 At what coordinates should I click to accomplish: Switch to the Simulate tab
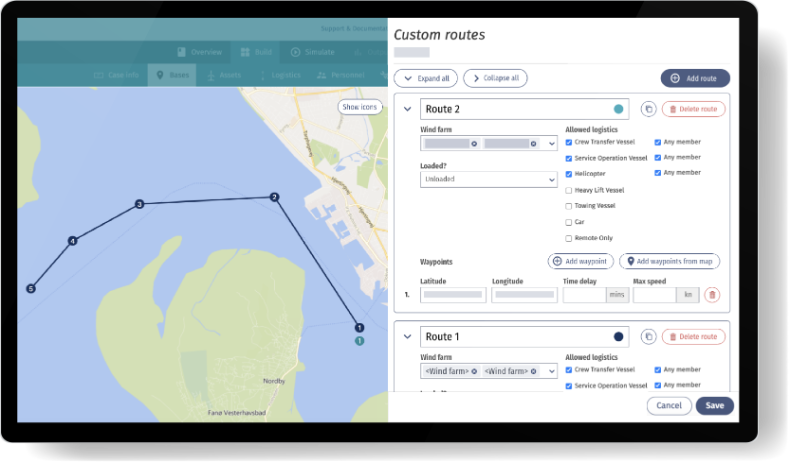pos(313,52)
